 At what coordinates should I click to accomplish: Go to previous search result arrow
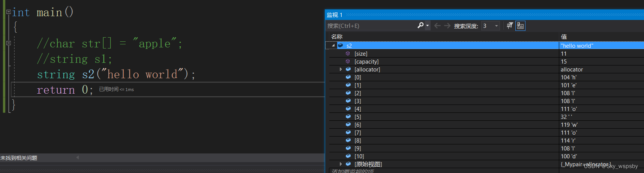tap(437, 26)
